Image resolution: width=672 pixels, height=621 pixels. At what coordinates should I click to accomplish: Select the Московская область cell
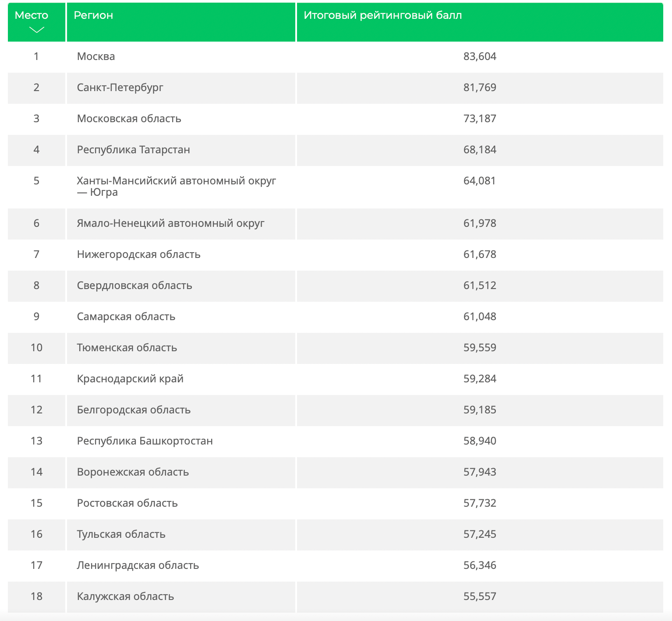(181, 119)
